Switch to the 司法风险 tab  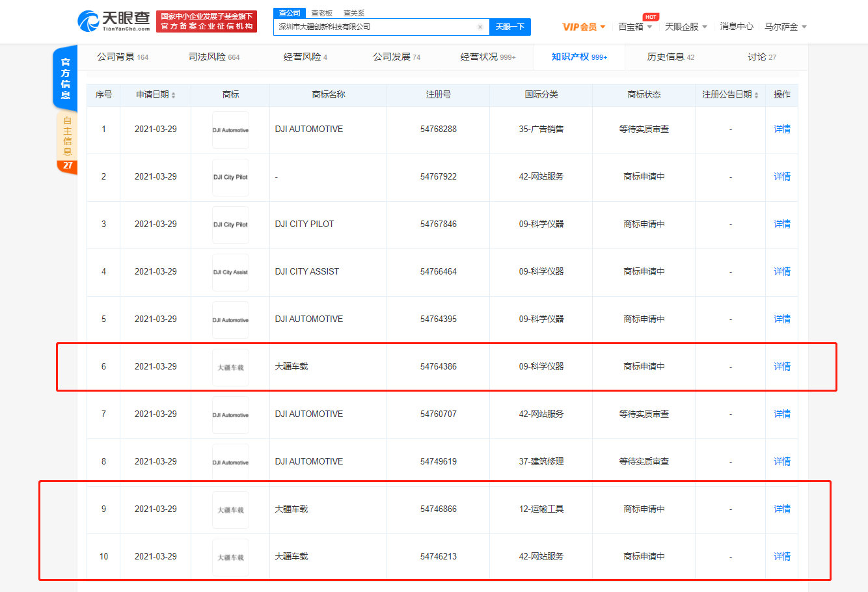214,57
